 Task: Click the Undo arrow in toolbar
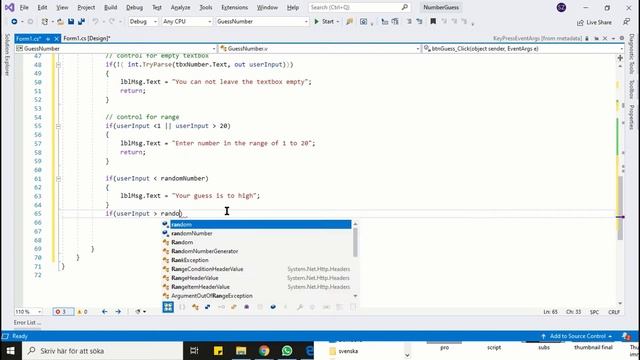click(95, 22)
